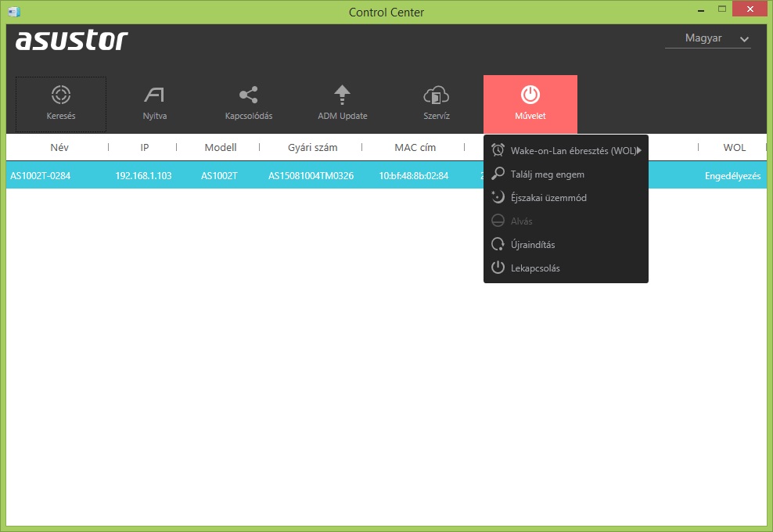Choose Találj meg engem from menu

point(566,174)
